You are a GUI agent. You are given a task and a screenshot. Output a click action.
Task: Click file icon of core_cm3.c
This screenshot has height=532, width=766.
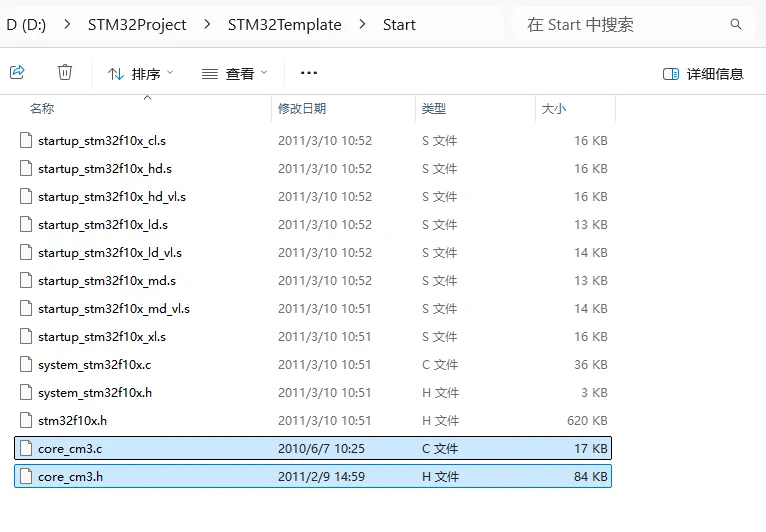click(x=26, y=448)
